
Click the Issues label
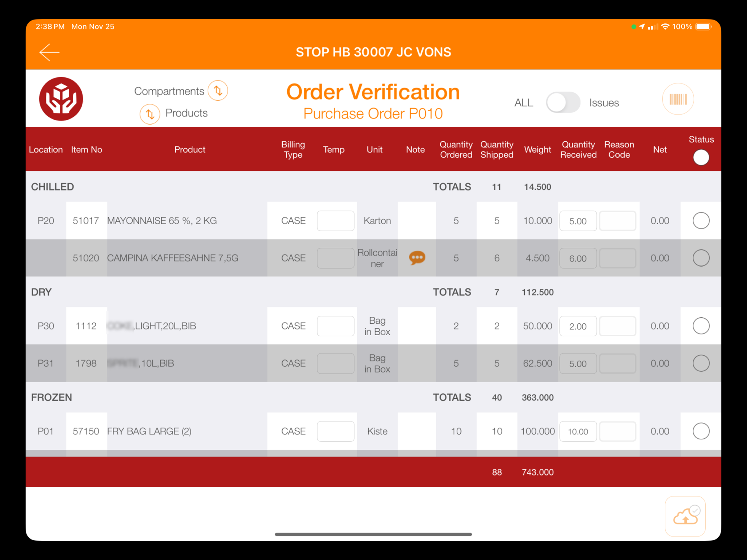point(604,103)
